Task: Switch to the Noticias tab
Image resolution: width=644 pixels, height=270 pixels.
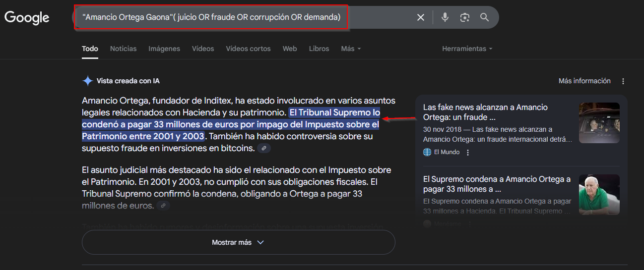Action: point(123,49)
